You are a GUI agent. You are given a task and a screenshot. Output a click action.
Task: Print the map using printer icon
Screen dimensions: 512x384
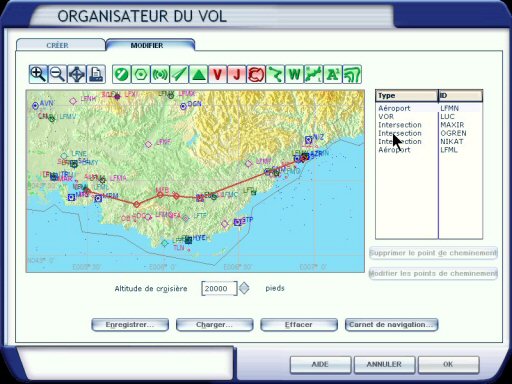click(96, 74)
